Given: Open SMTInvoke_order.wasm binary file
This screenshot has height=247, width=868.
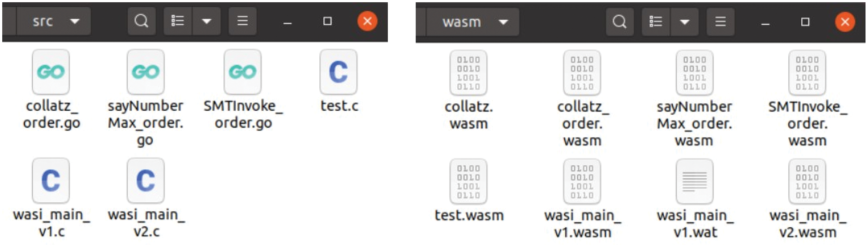Looking at the screenshot, I should (807, 73).
